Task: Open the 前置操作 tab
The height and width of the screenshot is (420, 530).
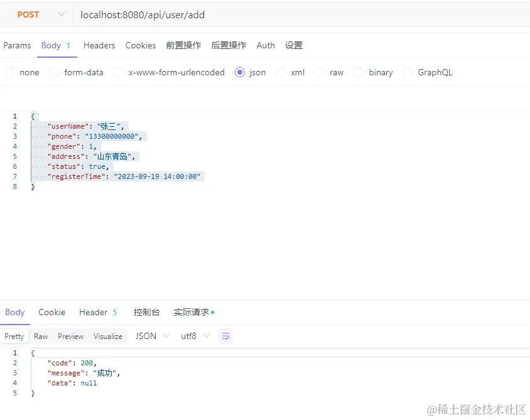Action: 183,45
